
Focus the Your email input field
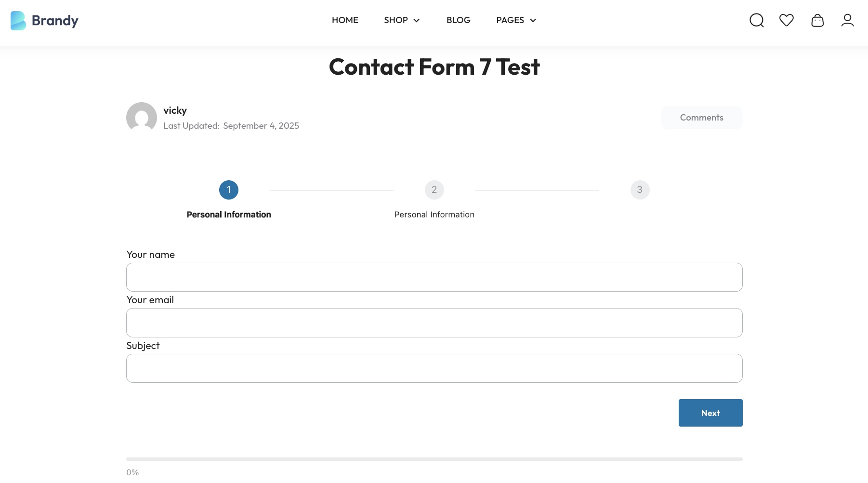tap(434, 323)
